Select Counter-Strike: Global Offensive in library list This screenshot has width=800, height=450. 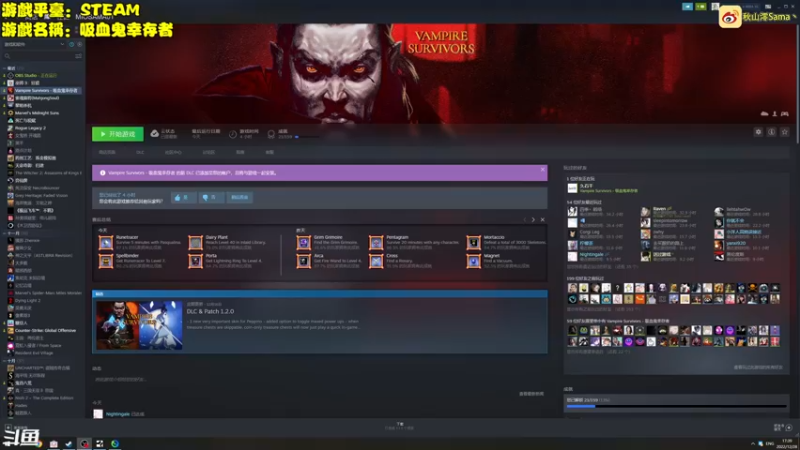(x=44, y=331)
